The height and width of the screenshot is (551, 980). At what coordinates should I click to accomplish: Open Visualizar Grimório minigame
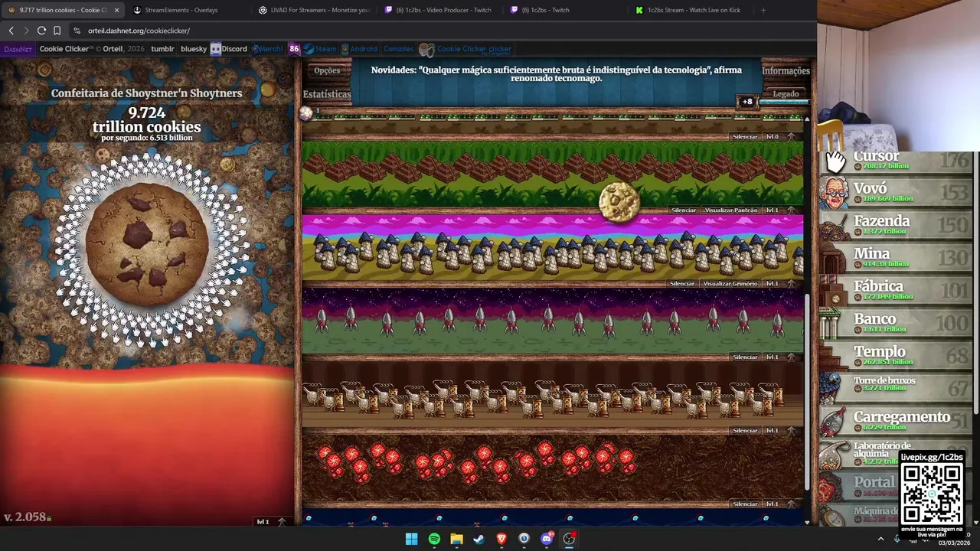pos(730,284)
